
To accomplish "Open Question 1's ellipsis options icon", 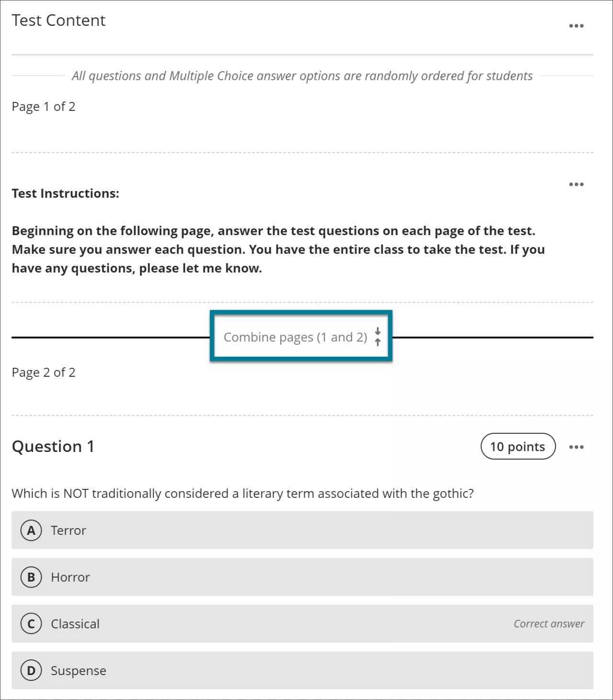I will [577, 446].
